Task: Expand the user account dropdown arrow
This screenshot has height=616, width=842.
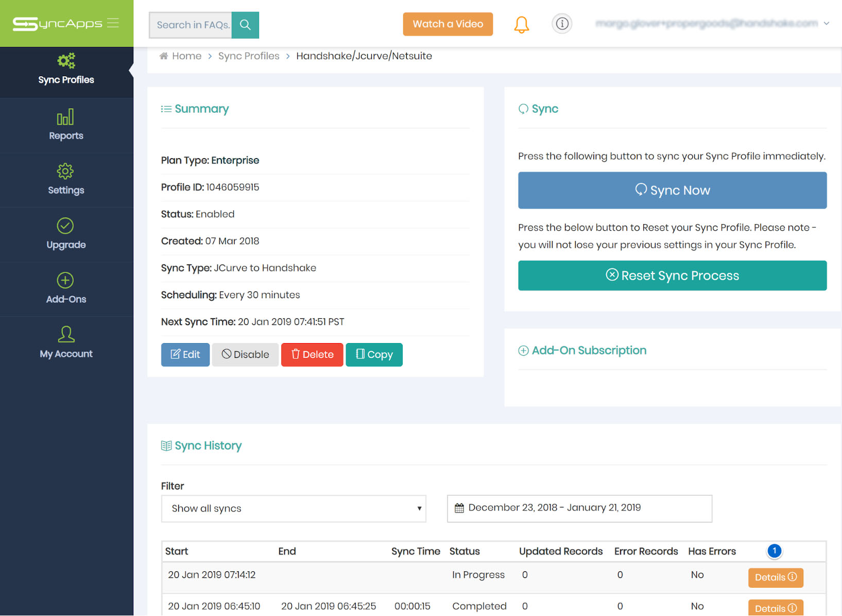Action: point(826,23)
